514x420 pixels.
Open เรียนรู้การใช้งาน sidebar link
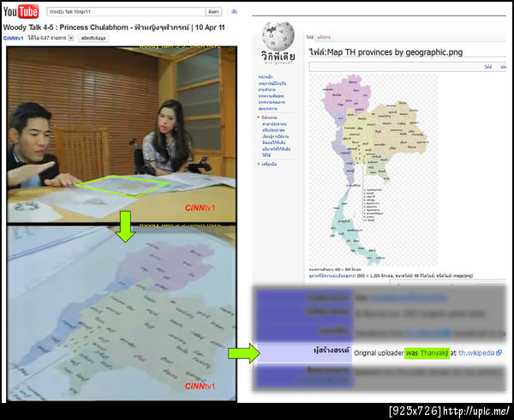[276, 136]
